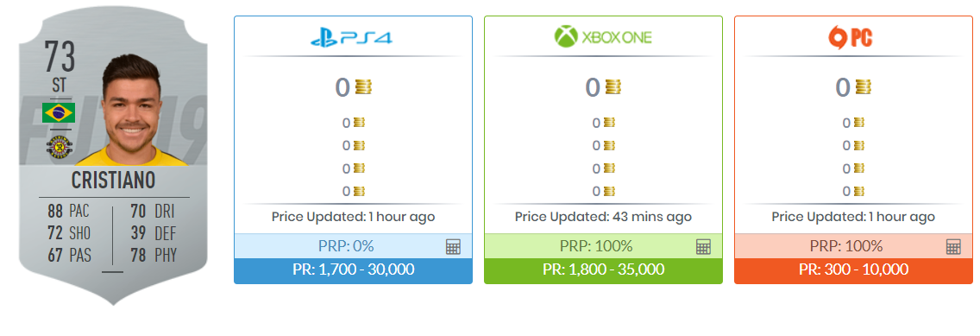Click the CRISTIANO name on the card
This screenshot has width=980, height=336.
(113, 181)
